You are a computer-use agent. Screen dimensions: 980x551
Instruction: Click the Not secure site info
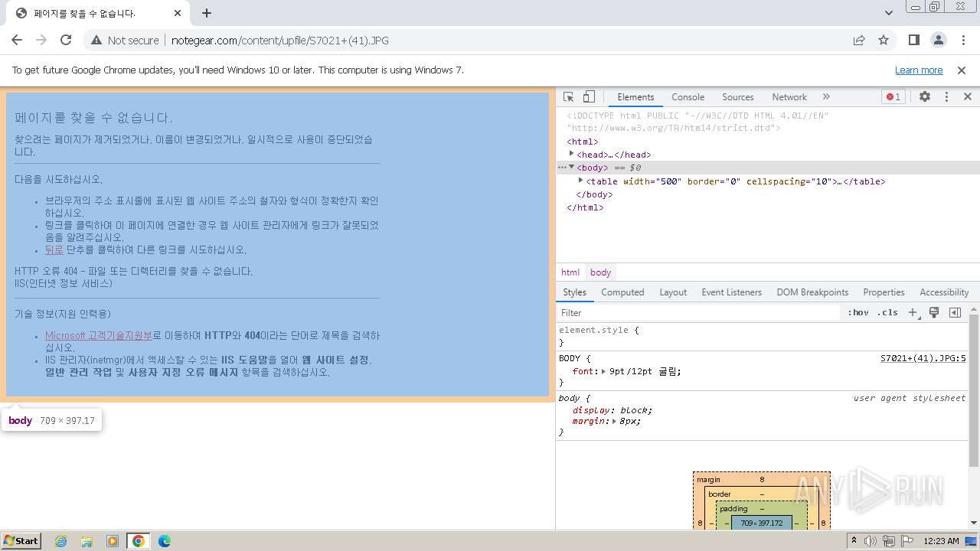(x=125, y=40)
